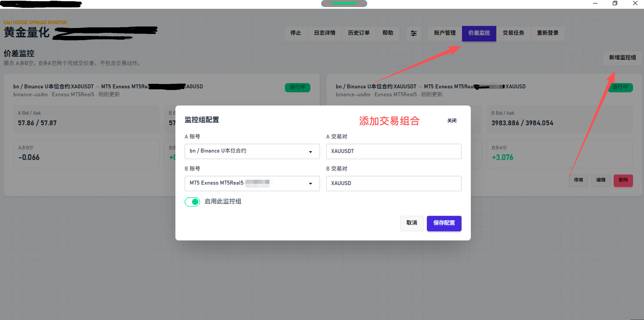644x320 pixels.
Task: Close the dialog using 关闭
Action: click(x=451, y=121)
